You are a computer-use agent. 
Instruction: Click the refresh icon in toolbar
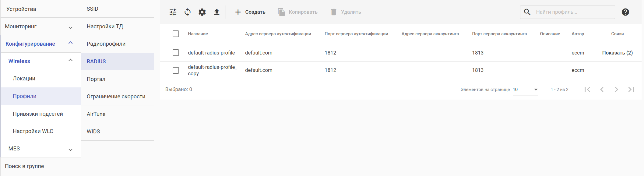point(188,12)
